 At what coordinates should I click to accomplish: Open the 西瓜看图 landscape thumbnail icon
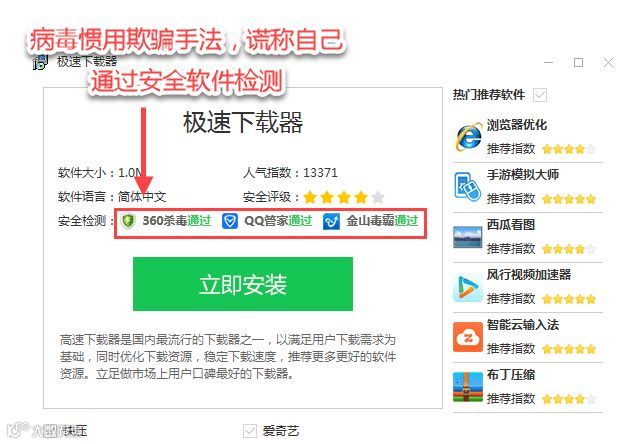point(467,236)
